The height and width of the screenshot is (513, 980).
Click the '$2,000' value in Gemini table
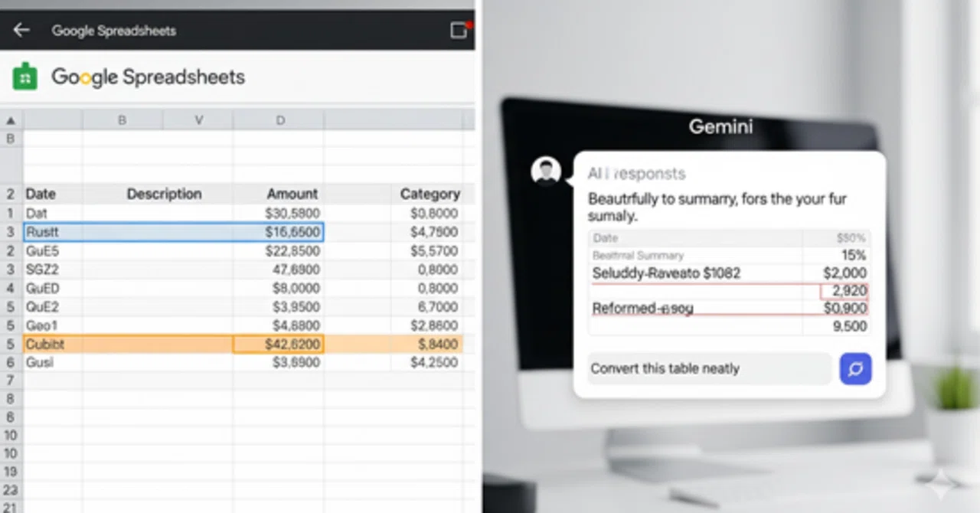[x=844, y=273]
